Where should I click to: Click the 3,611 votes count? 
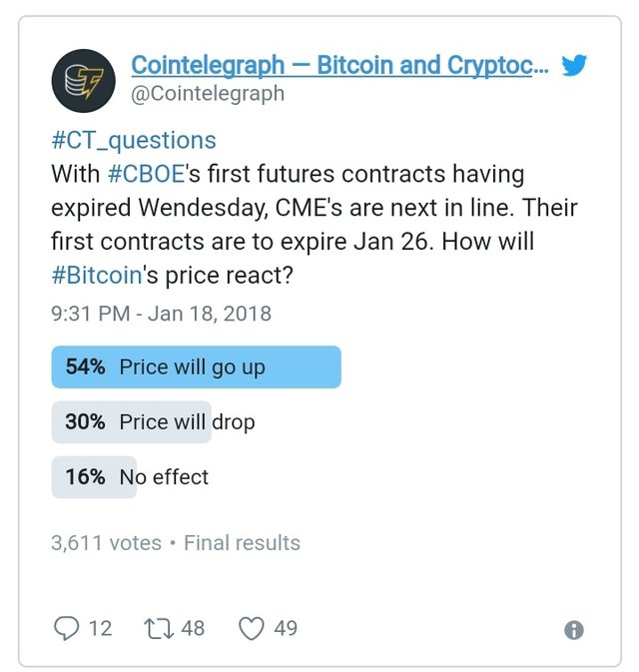tap(106, 543)
